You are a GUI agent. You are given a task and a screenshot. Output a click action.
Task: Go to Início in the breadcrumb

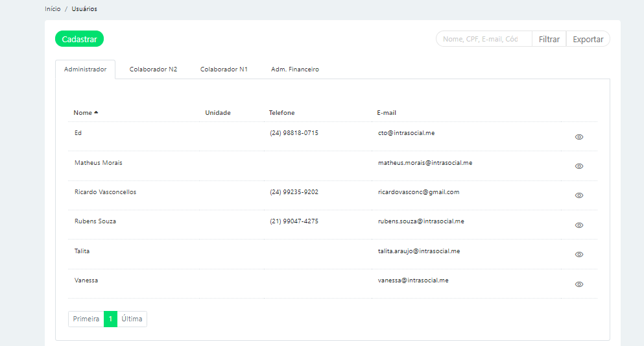point(53,9)
